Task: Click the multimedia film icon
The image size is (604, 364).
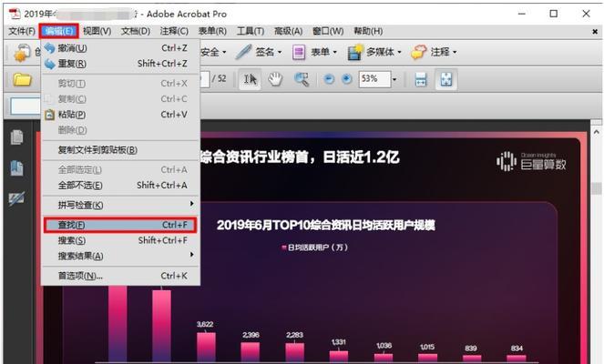Action: click(354, 53)
